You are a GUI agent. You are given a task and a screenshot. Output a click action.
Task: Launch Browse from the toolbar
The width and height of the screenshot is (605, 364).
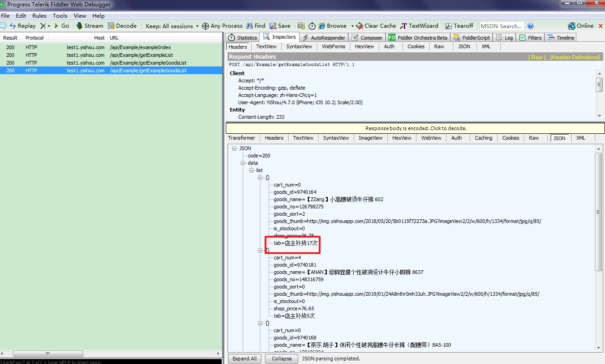coord(333,26)
